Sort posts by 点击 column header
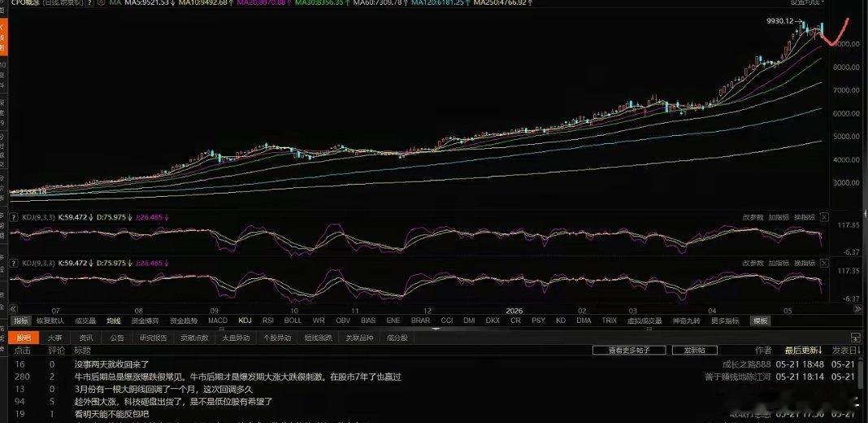This screenshot has height=423, width=868. [x=22, y=351]
